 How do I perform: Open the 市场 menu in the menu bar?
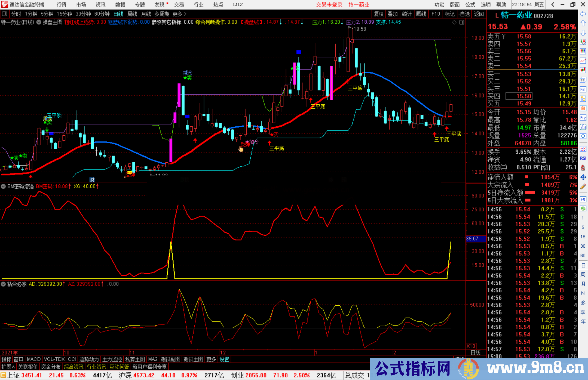(81, 5)
